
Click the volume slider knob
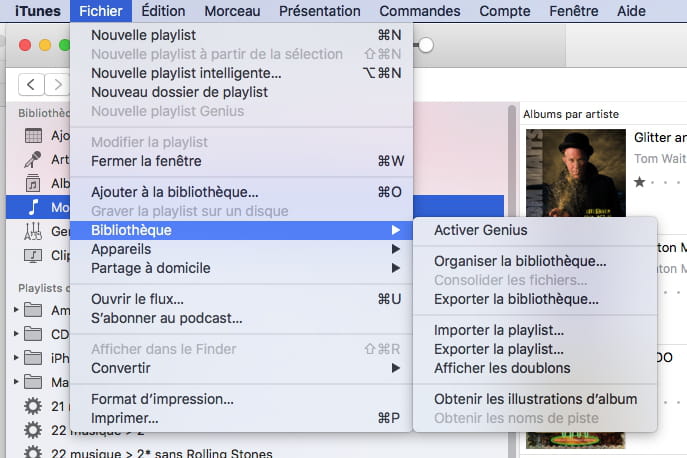tap(426, 45)
